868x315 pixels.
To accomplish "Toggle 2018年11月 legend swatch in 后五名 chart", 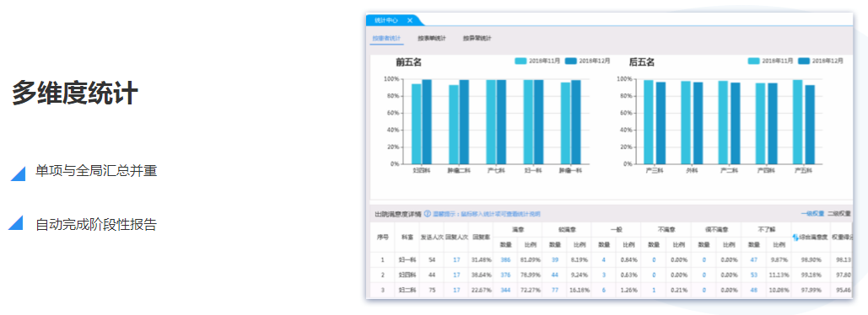I will [x=754, y=61].
